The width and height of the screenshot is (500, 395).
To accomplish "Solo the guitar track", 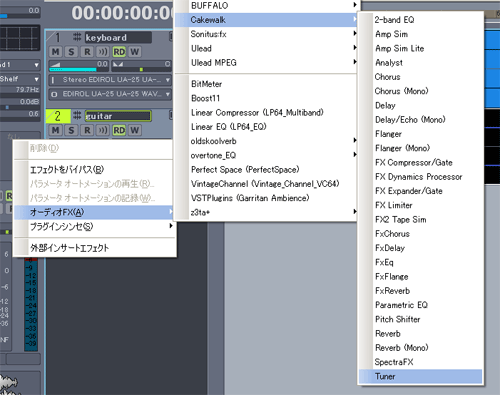I will (71, 130).
